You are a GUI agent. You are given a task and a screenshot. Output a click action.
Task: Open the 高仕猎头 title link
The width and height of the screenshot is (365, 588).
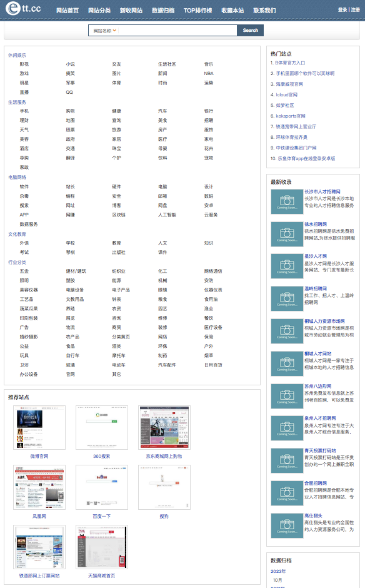tap(313, 515)
